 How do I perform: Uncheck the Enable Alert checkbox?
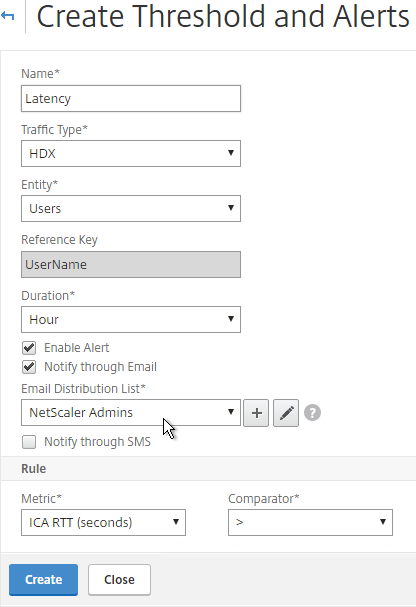point(29,348)
